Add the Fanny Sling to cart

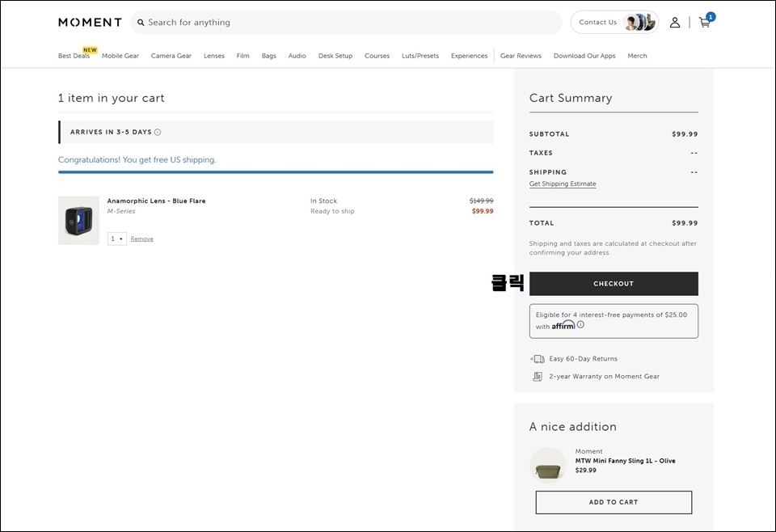pyautogui.click(x=614, y=502)
